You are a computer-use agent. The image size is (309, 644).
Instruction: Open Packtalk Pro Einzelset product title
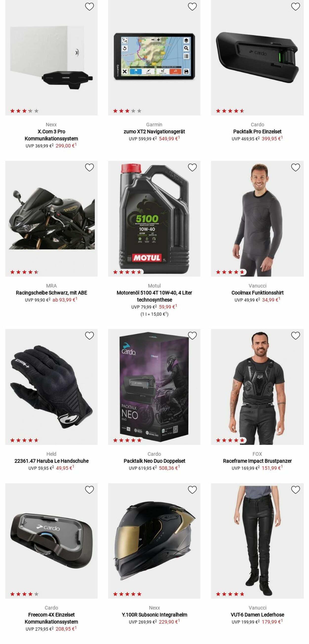[257, 132]
